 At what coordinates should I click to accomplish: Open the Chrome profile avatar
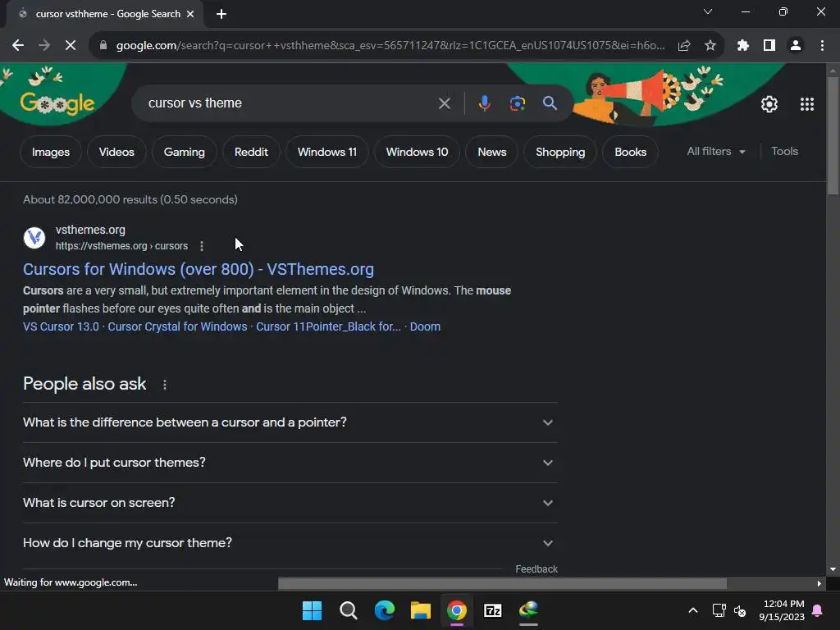pos(796,46)
